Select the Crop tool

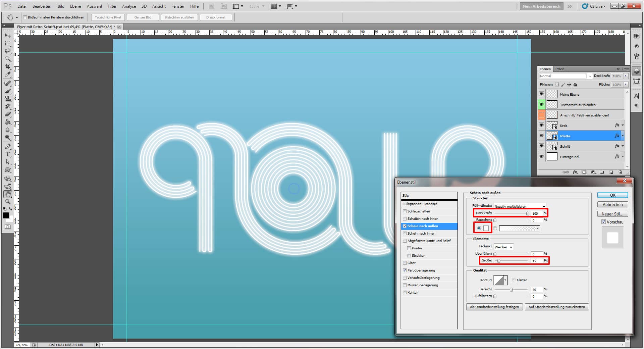point(8,66)
